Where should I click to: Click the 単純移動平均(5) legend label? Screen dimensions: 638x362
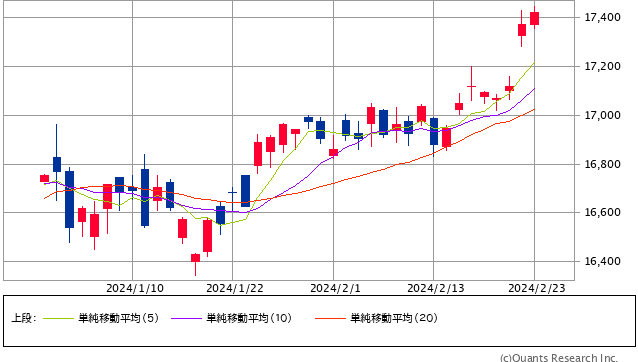click(x=118, y=318)
